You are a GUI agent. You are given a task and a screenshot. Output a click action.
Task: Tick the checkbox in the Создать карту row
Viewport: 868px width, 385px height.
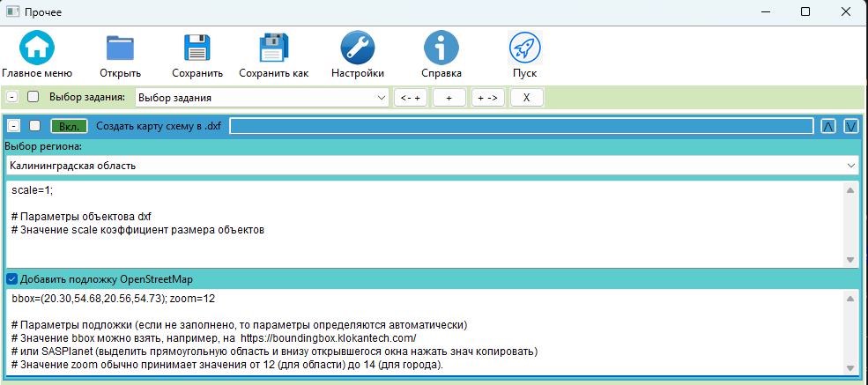tap(35, 126)
